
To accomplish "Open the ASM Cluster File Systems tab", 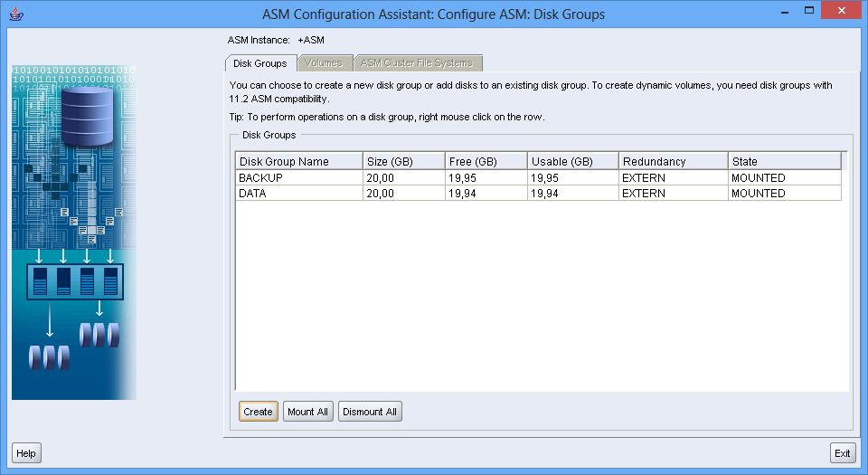I will coord(417,63).
